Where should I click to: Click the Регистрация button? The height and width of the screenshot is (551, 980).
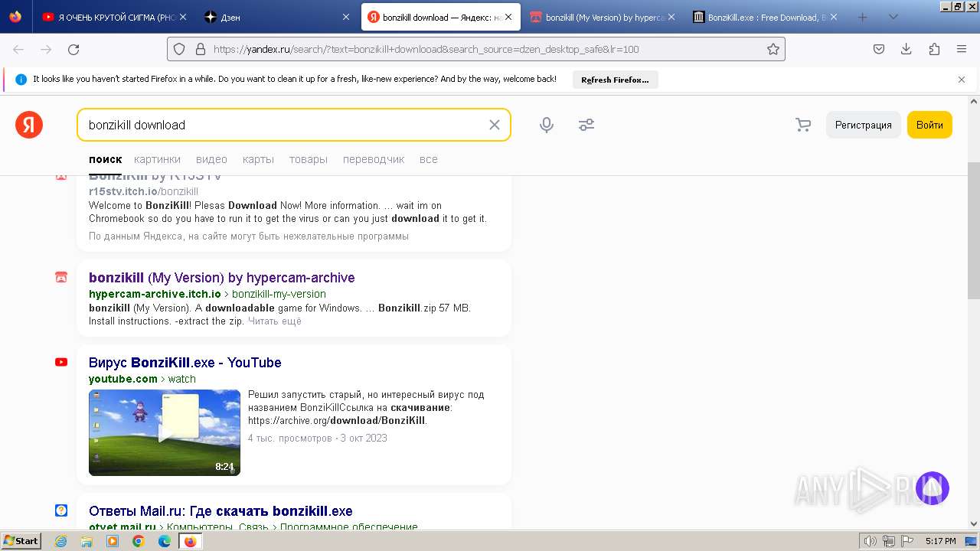[863, 125]
